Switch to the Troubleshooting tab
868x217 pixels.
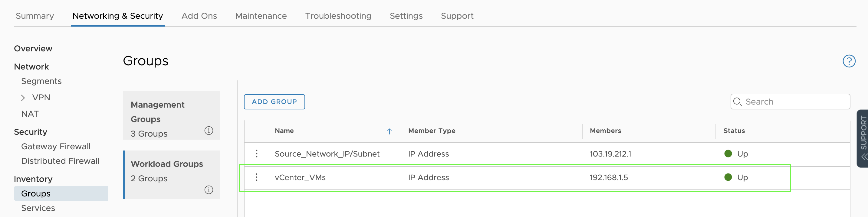[338, 15]
